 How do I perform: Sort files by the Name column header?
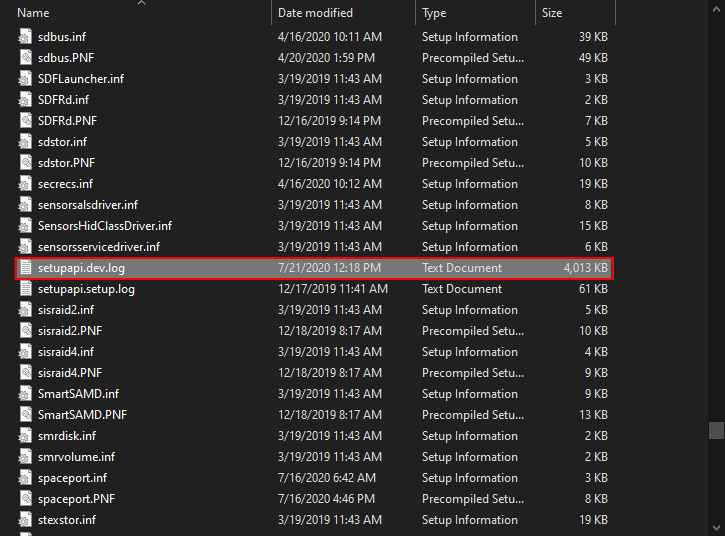[x=33, y=13]
